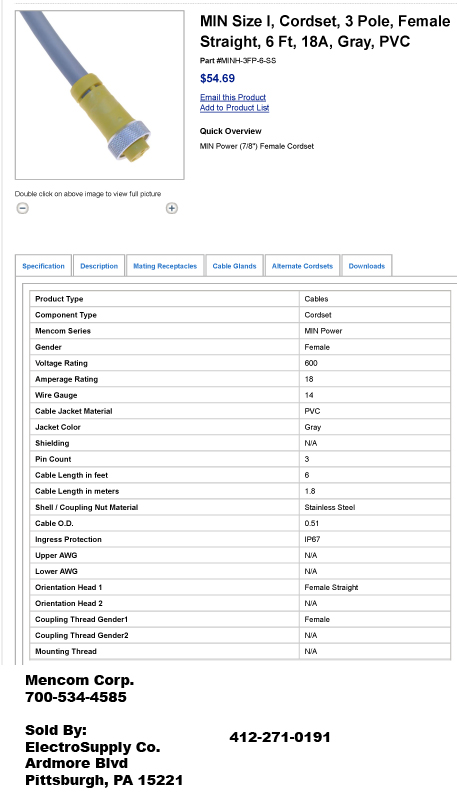Select the MIN Power (7/8") Female Cordset text

257,146
